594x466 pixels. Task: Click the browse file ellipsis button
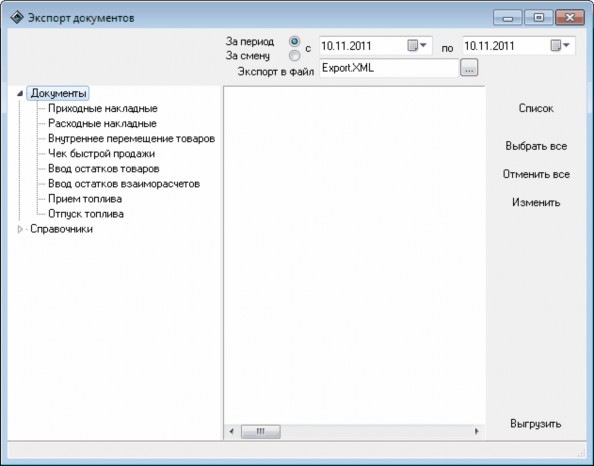click(469, 68)
